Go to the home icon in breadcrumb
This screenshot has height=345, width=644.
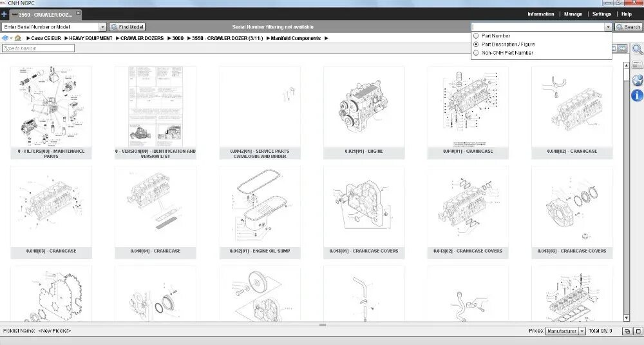coord(17,38)
